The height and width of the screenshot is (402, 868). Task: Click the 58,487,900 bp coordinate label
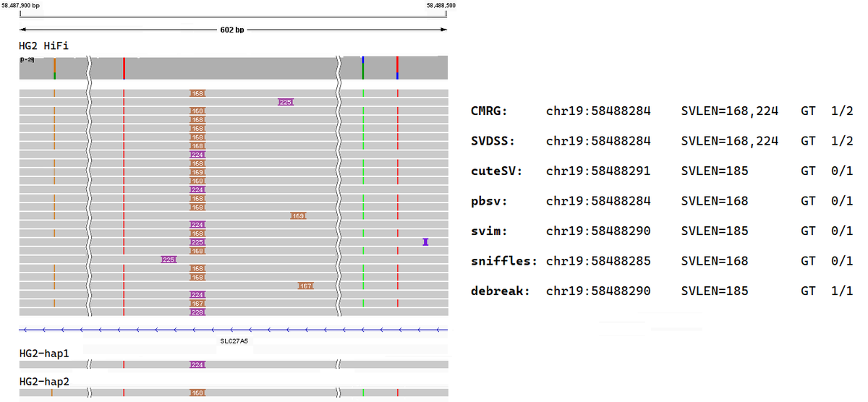(x=21, y=5)
